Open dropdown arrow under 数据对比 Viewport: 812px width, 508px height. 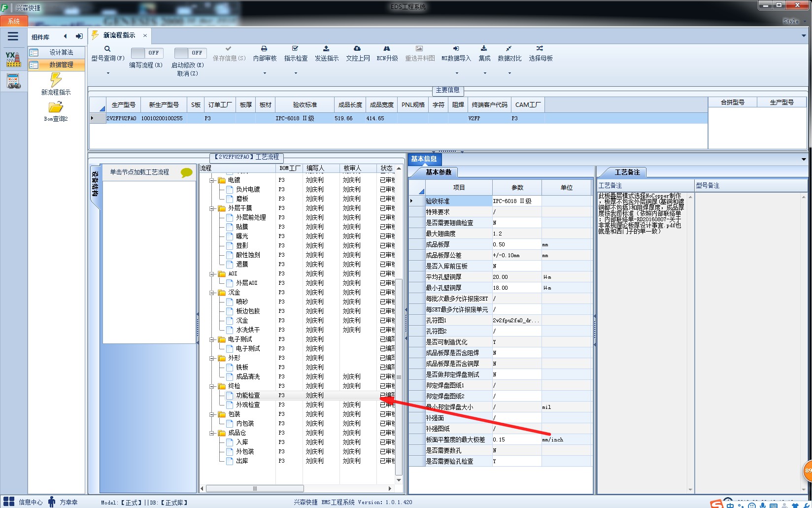coord(509,73)
